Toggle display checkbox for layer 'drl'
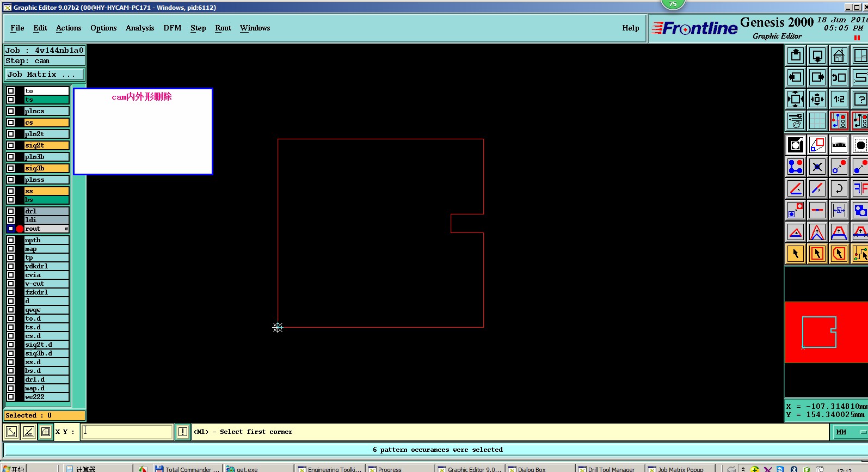This screenshot has width=868, height=472. pyautogui.click(x=11, y=211)
